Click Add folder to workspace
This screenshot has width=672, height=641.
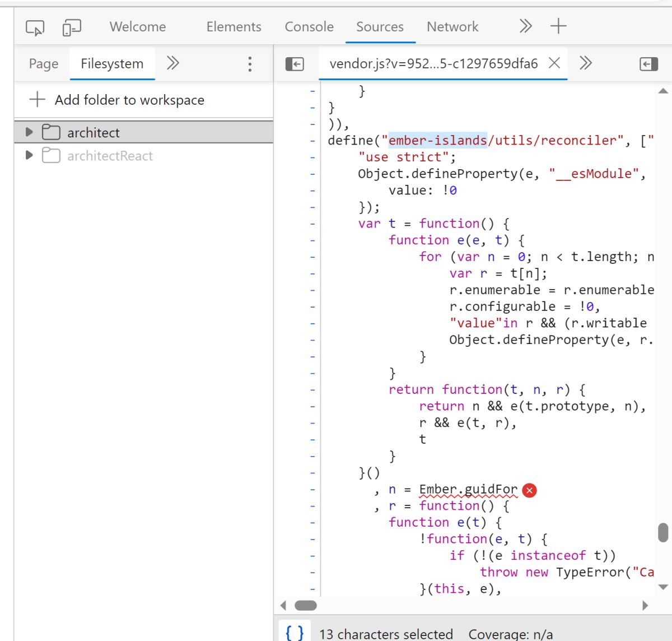pyautogui.click(x=116, y=100)
